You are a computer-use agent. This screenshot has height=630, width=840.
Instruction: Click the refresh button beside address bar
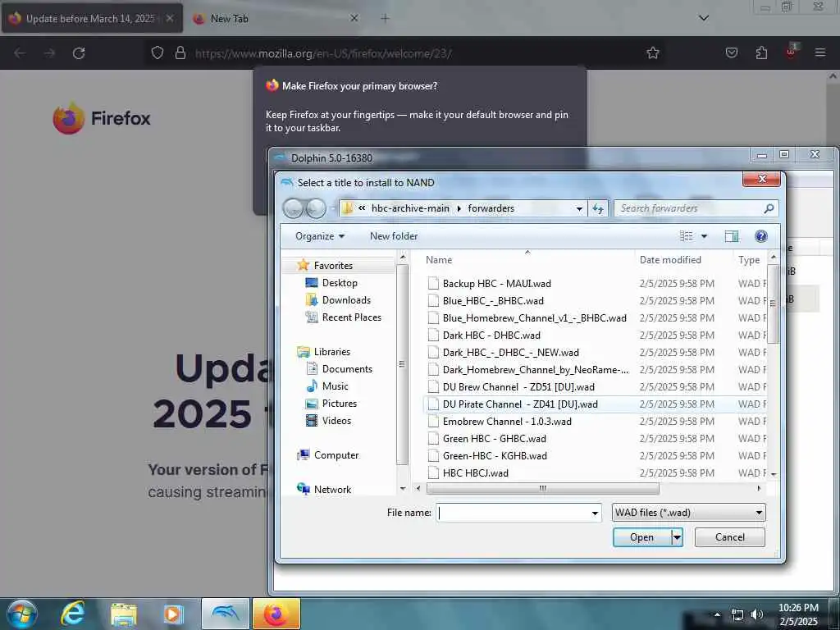(598, 208)
